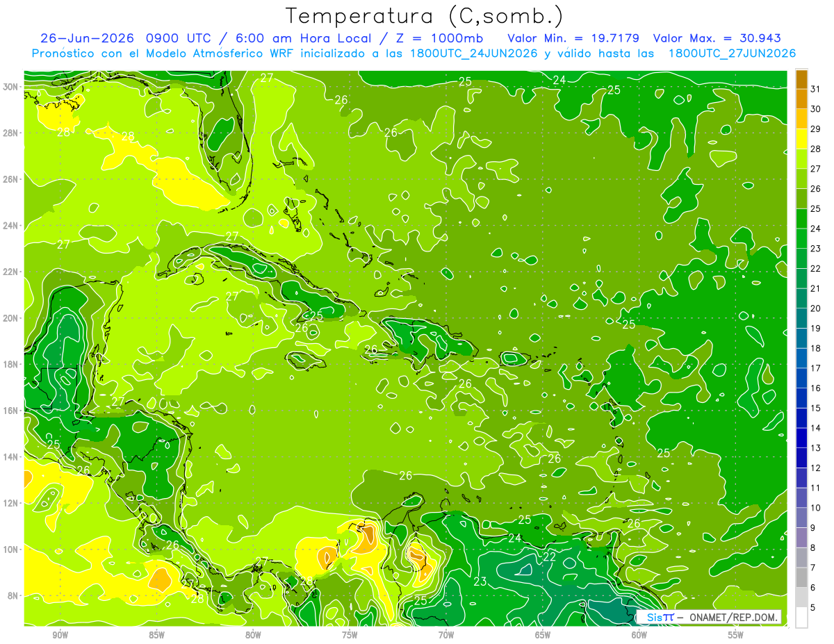Pick the yellow legend swatch between 28 and 29
834x644 pixels.
pyautogui.click(x=801, y=139)
